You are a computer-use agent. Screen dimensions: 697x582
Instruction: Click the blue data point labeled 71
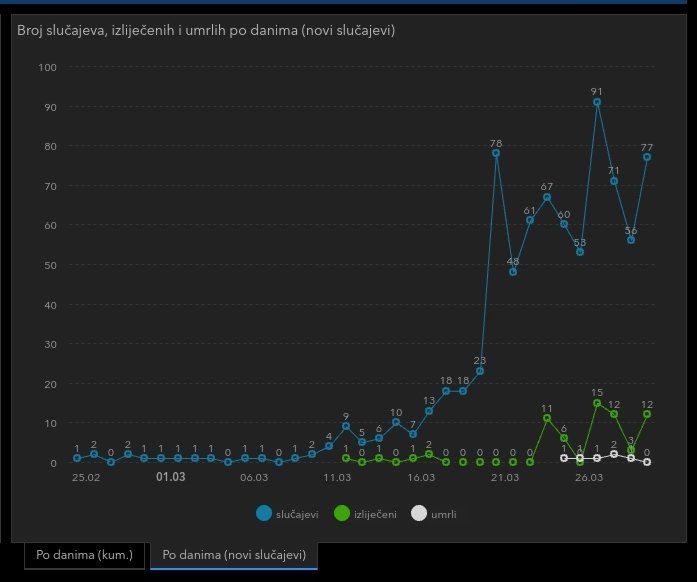(x=614, y=181)
